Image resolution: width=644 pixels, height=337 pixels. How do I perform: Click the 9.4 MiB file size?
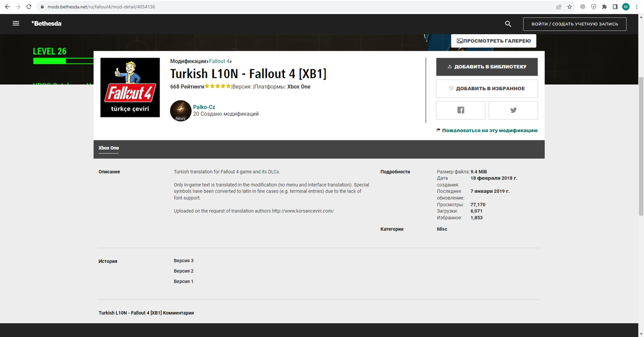pos(478,172)
